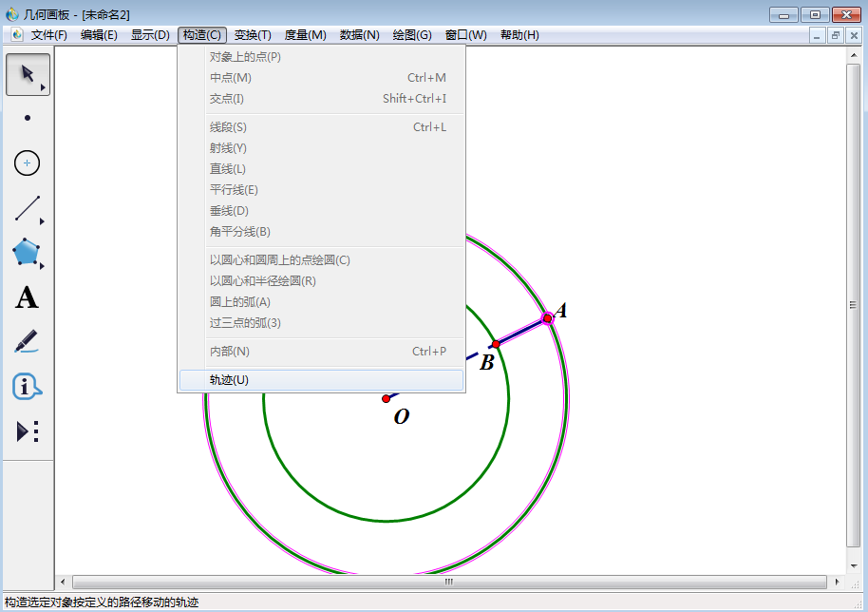Click 平行线(E) menu entry
The image size is (868, 612).
321,190
